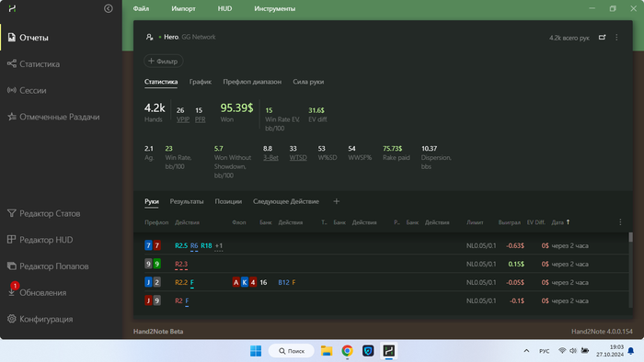Switch to График tab

[201, 82]
